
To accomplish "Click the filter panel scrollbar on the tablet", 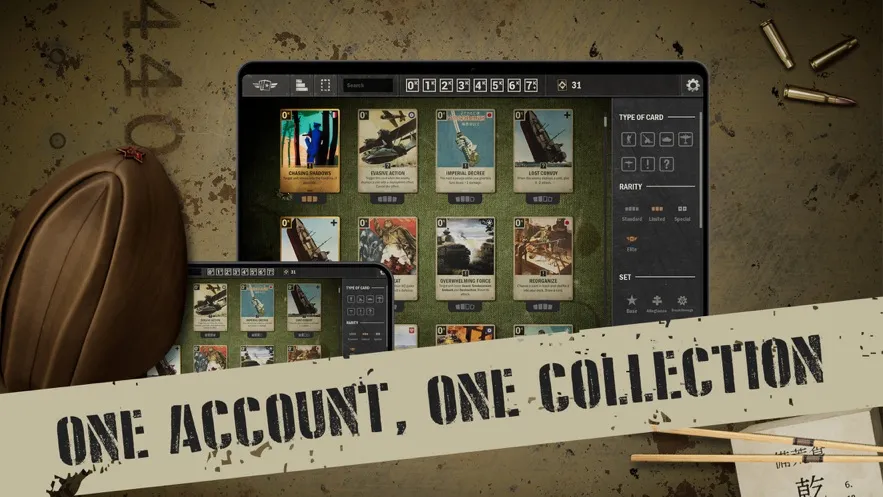I will point(701,170).
